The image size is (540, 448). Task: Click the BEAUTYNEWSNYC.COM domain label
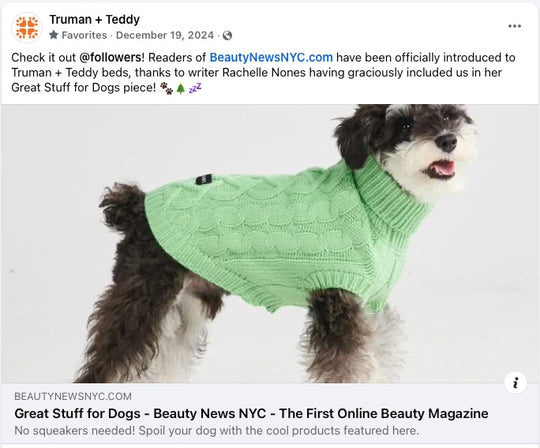pyautogui.click(x=73, y=396)
